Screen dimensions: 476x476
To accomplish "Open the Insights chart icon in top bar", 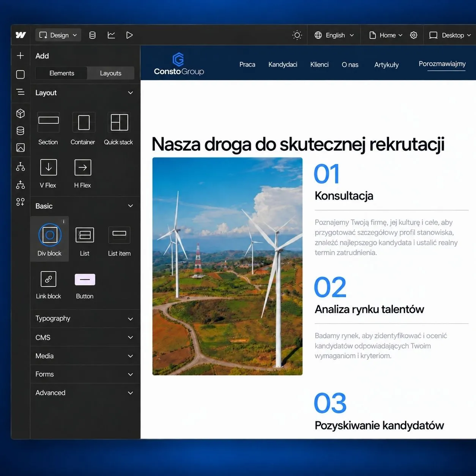I will (x=111, y=35).
